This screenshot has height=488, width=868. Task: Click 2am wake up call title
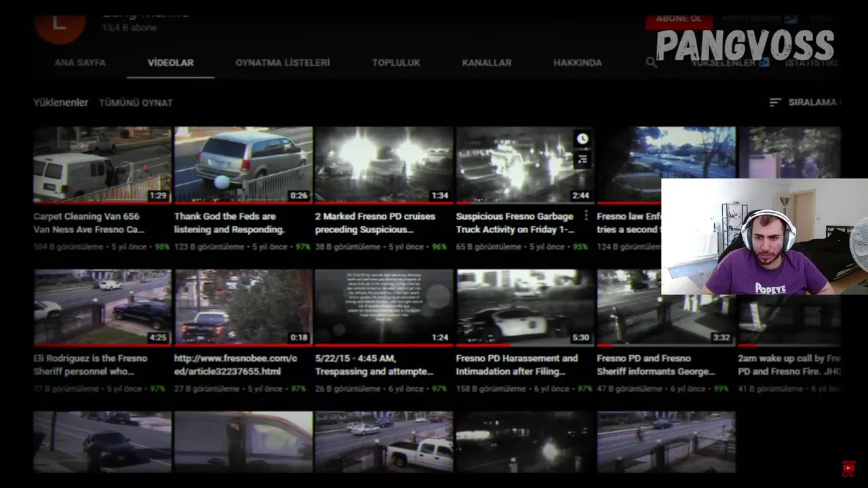[x=789, y=365]
